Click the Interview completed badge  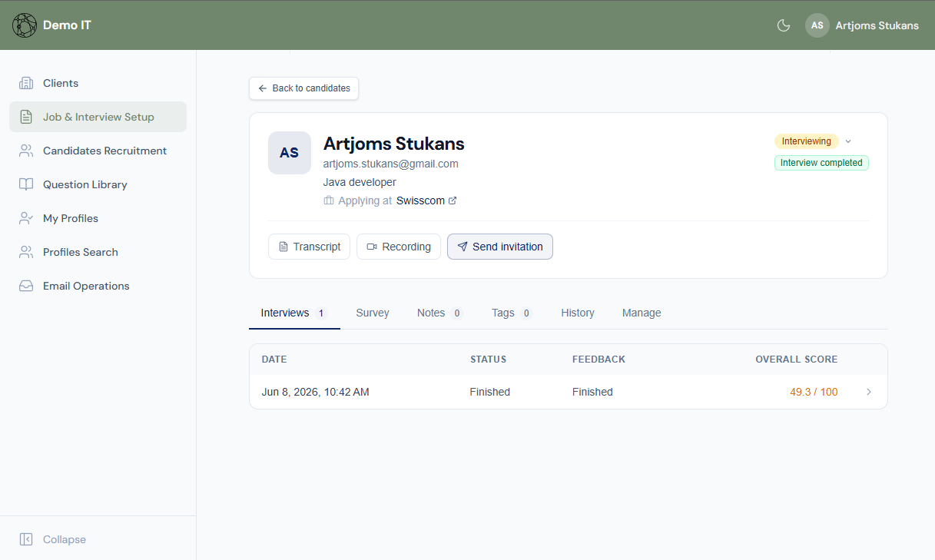click(x=821, y=163)
